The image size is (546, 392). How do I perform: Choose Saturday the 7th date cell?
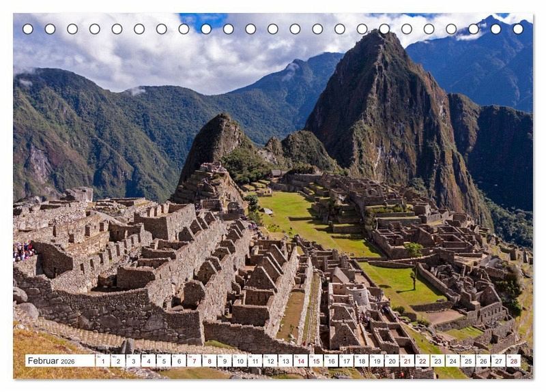click(x=195, y=361)
